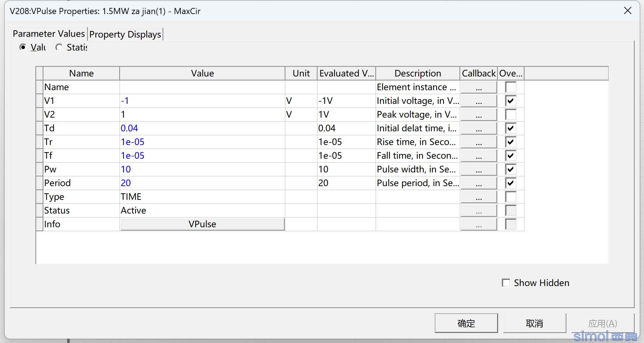Uncheck override checkbox for Td row

coord(511,128)
